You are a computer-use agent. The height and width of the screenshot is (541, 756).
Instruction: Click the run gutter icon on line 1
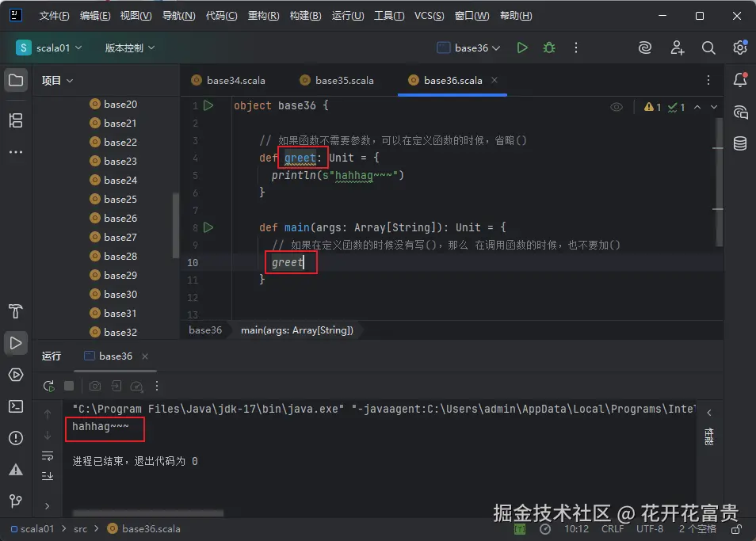(x=208, y=105)
